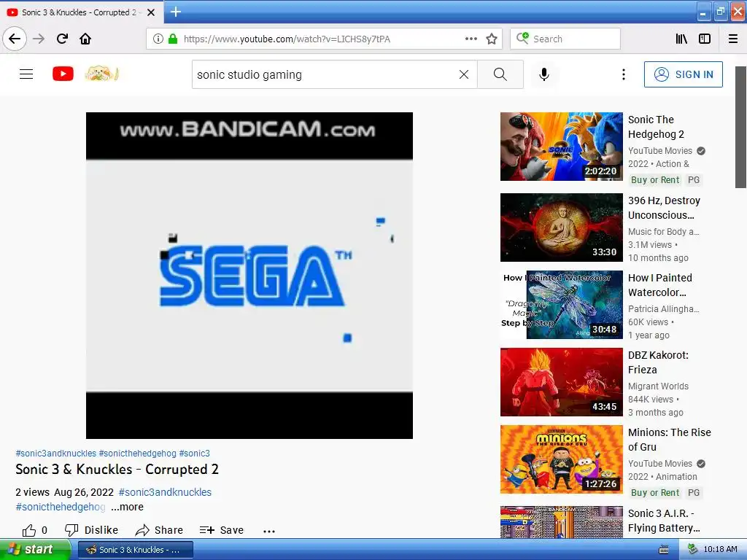Open Sonic 3 A.I.R. Flying Battery thumbnail

point(561,522)
